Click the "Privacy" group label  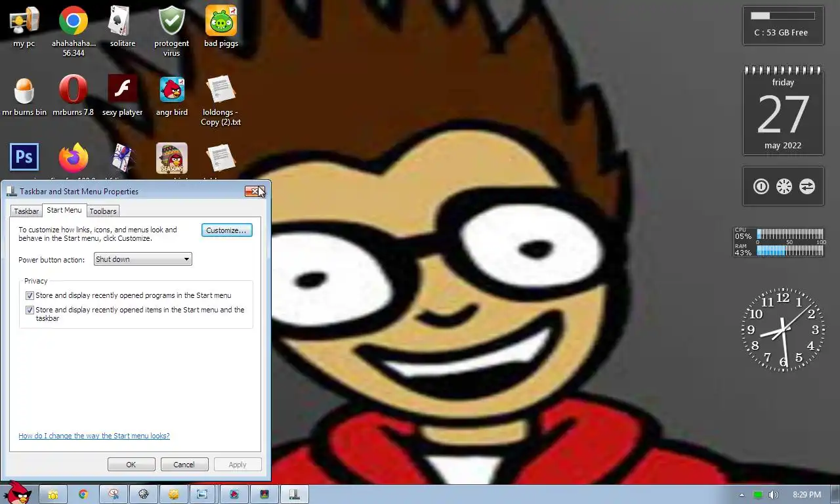point(36,281)
